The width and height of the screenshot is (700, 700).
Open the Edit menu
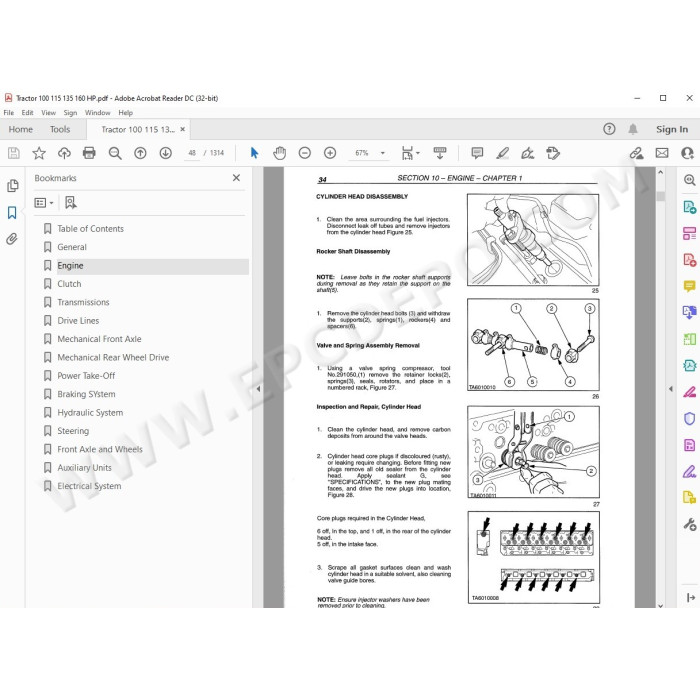[x=27, y=113]
